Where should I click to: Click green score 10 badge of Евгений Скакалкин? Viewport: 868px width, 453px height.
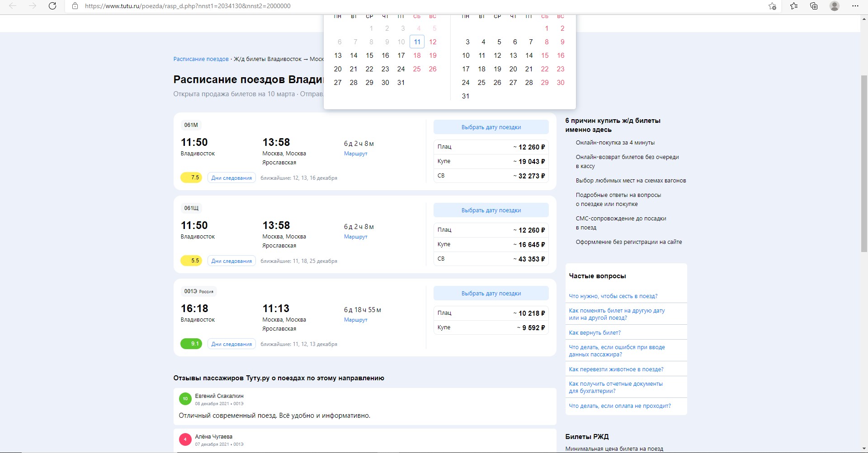[185, 399]
